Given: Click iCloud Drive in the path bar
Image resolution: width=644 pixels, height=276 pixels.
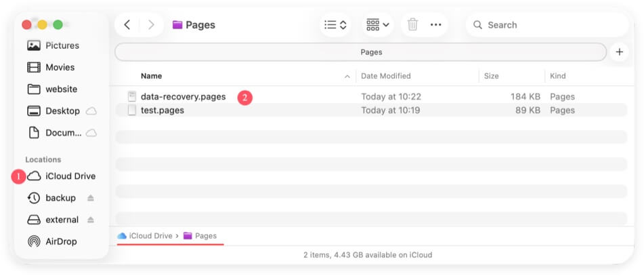Looking at the screenshot, I should (x=146, y=236).
